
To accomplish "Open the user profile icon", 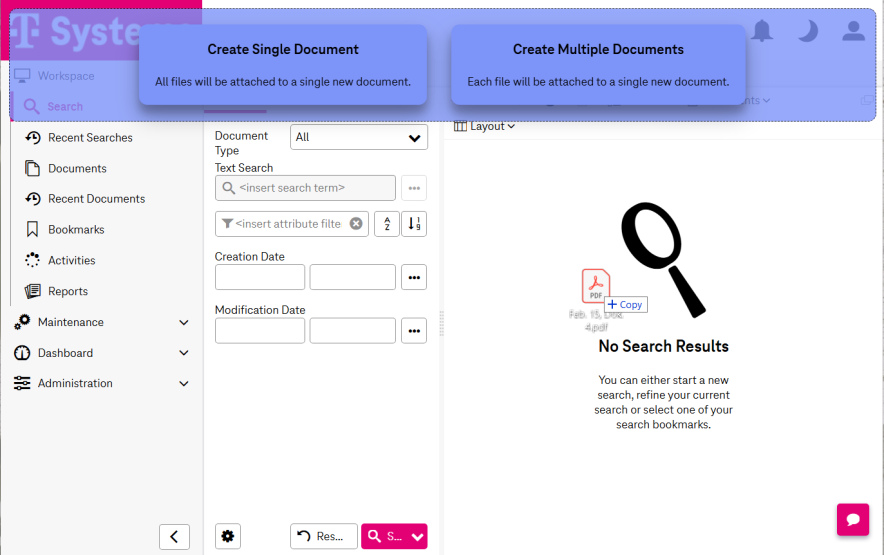I will point(854,30).
